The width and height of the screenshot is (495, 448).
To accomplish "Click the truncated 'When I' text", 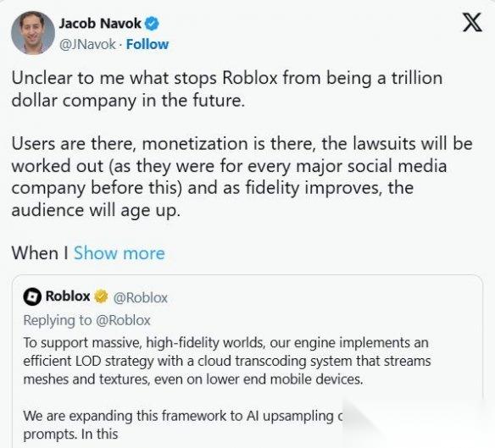I will point(40,253).
